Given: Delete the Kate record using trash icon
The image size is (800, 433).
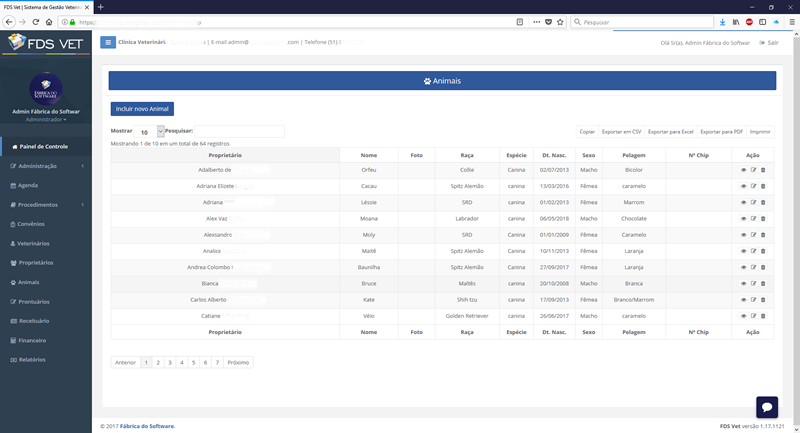Looking at the screenshot, I should [x=763, y=299].
